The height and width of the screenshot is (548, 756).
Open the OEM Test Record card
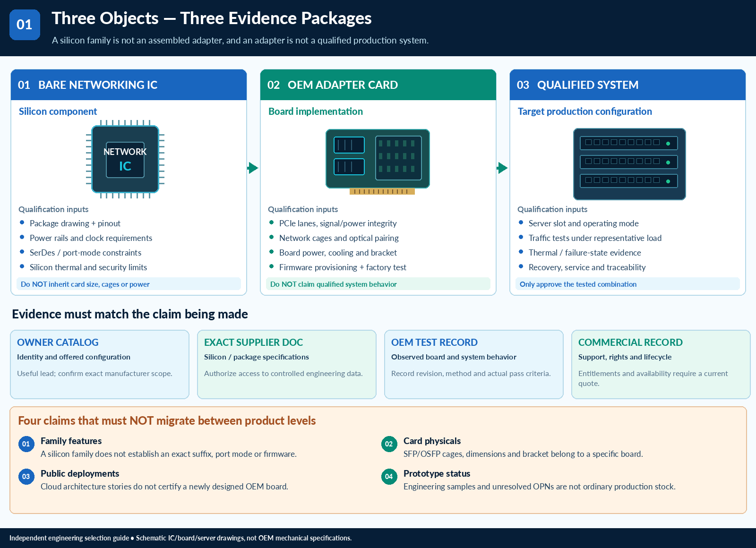pos(474,364)
